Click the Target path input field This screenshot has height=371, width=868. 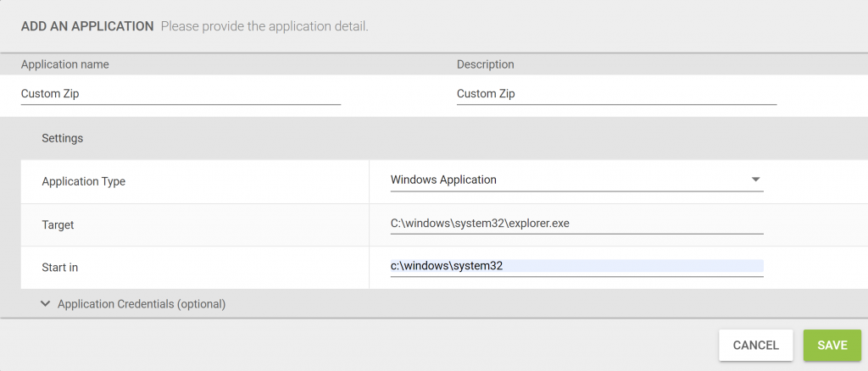click(576, 224)
